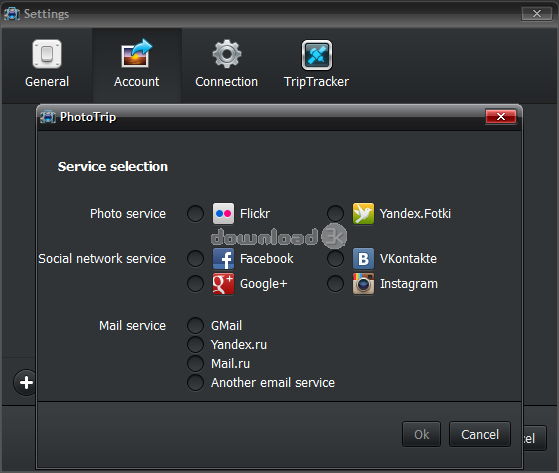
Task: Click the Facebook label text
Action: (x=267, y=258)
